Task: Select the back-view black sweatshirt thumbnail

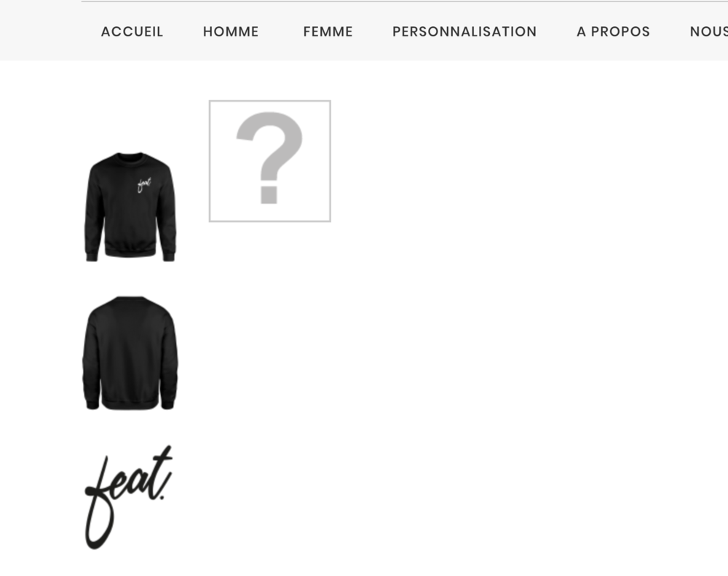Action: [x=130, y=353]
